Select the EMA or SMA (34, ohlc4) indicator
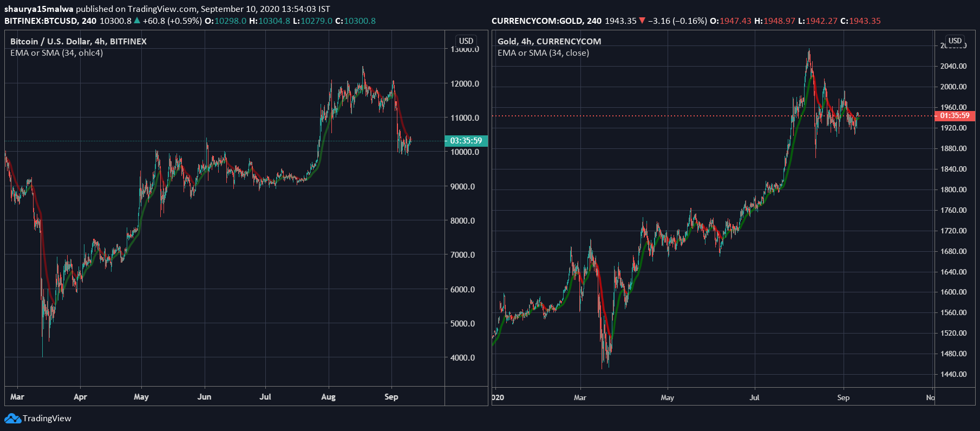This screenshot has height=431, width=980. pyautogui.click(x=56, y=53)
